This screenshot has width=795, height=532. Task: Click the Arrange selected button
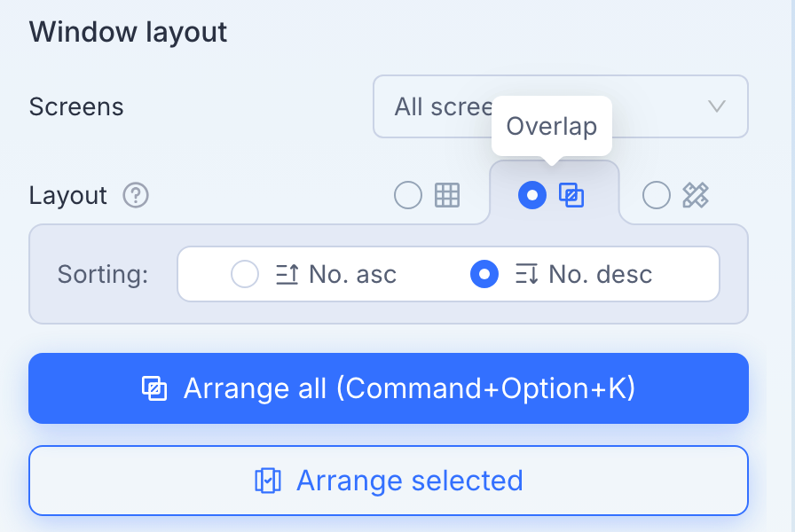(389, 481)
